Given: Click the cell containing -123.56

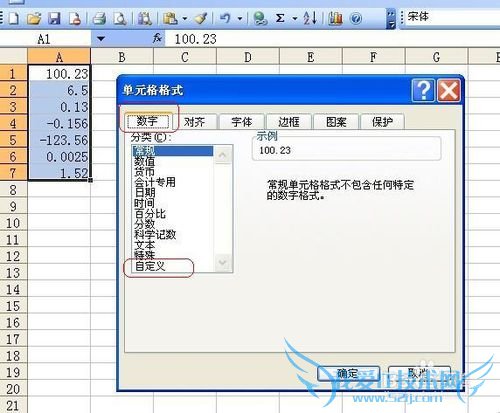Looking at the screenshot, I should coord(59,140).
